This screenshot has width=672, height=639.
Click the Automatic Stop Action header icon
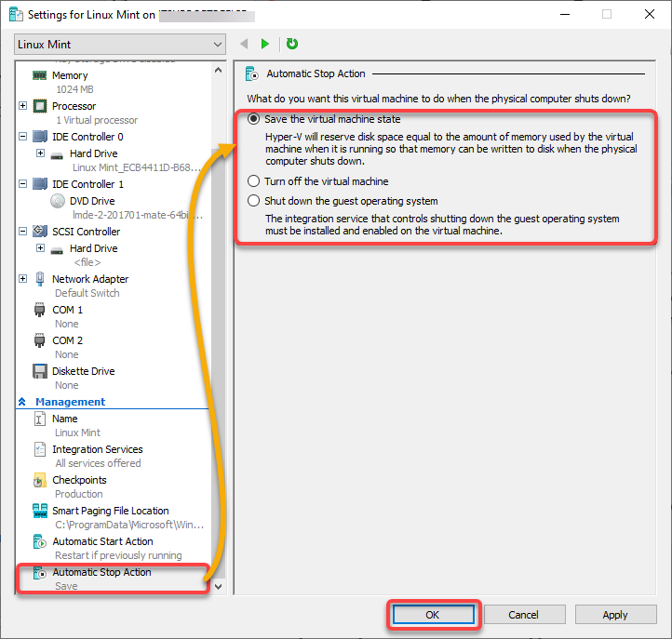coord(252,73)
